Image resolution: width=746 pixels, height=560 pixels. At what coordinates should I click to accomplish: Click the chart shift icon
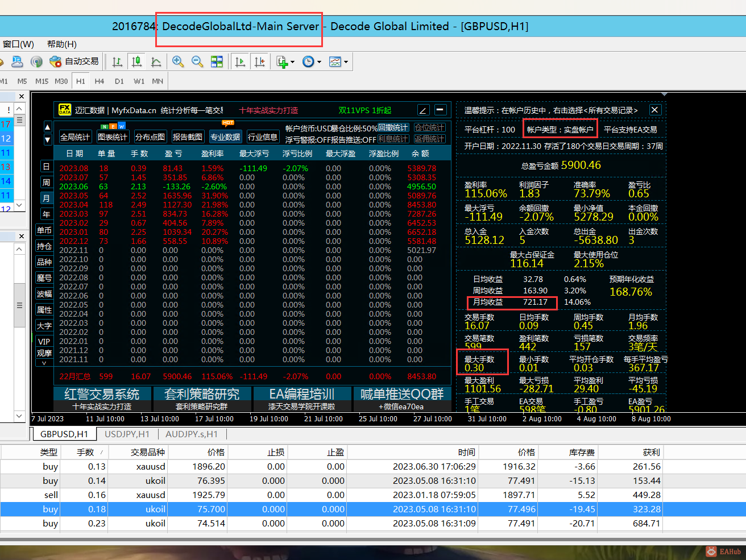(x=260, y=61)
